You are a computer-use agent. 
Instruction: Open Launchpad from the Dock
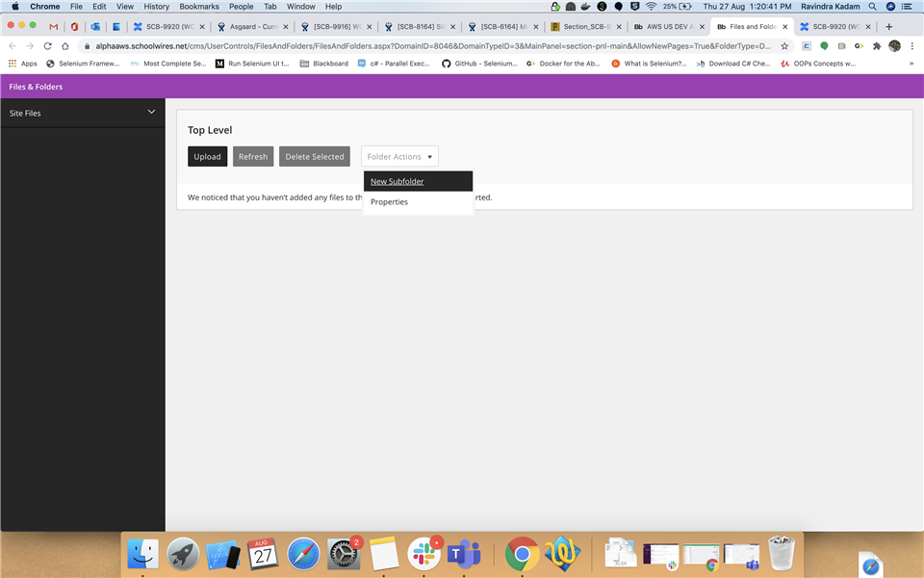pos(183,554)
